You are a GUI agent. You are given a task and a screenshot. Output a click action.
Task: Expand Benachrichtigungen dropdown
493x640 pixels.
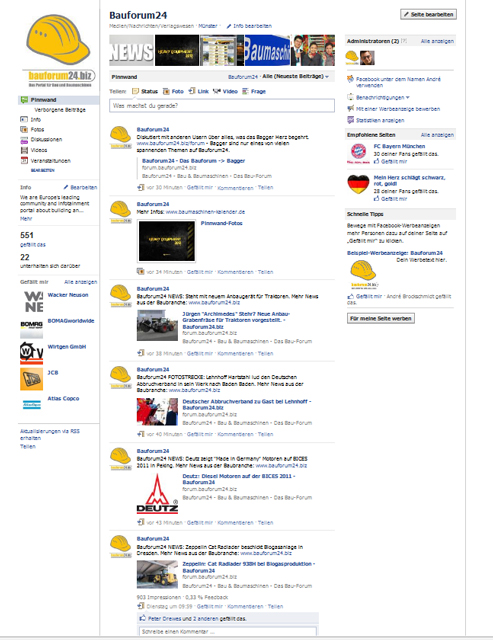382,98
